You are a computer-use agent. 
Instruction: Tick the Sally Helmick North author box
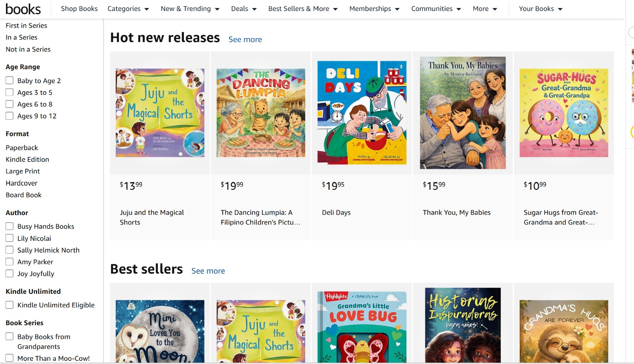point(10,250)
